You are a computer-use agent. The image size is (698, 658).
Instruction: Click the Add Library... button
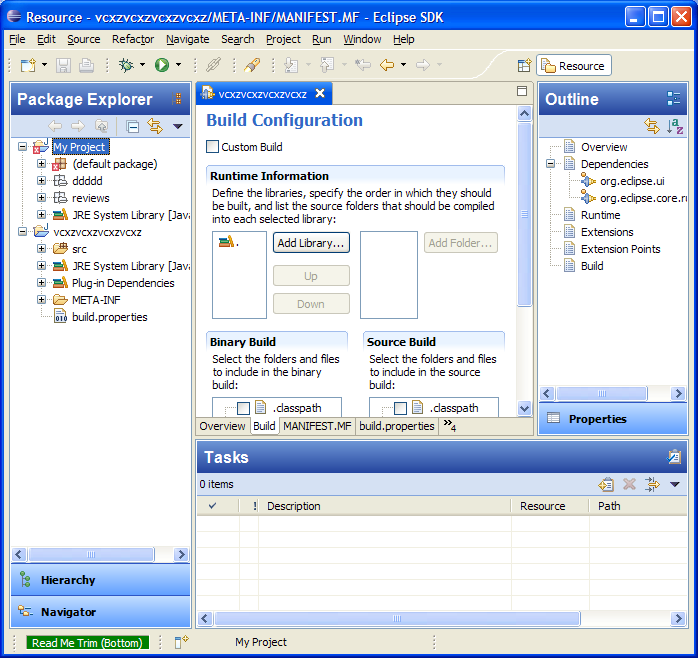pyautogui.click(x=311, y=243)
